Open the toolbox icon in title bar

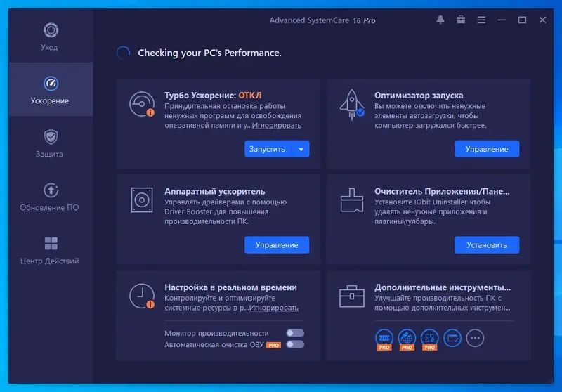click(461, 20)
